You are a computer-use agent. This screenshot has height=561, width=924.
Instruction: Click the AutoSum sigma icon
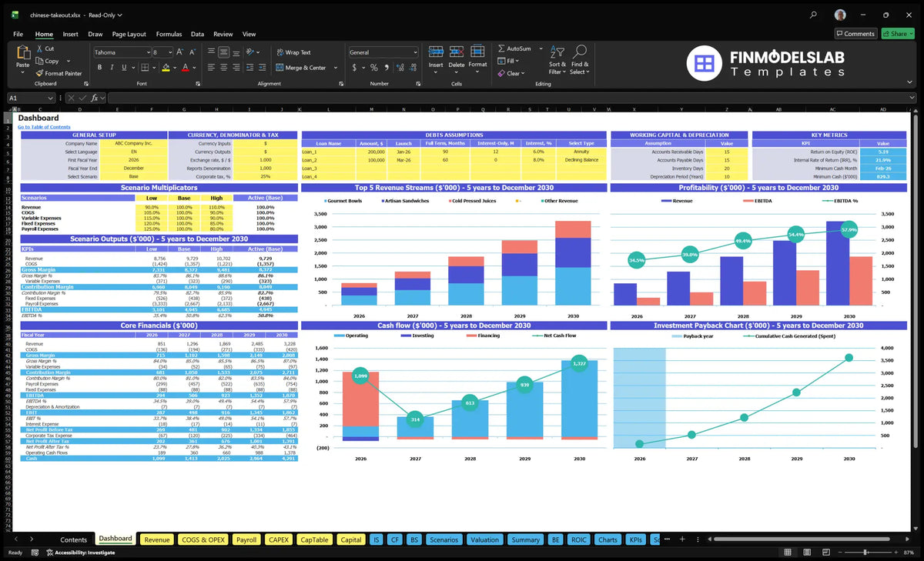(501, 48)
